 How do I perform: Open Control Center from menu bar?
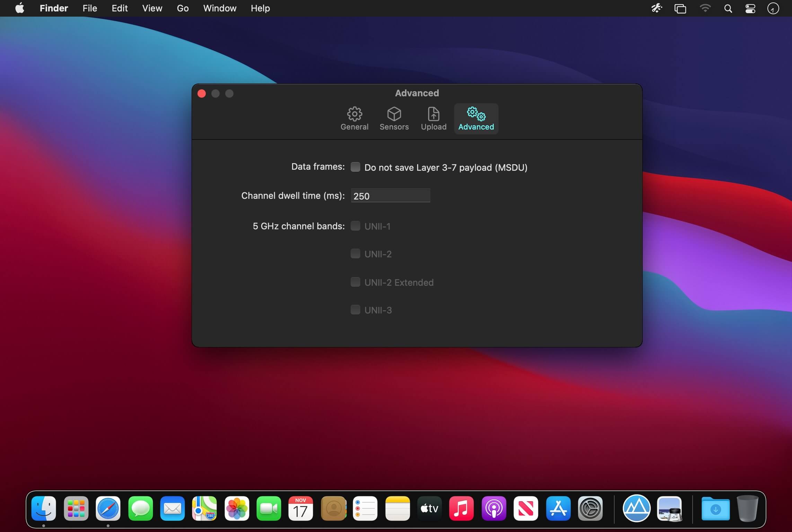point(750,8)
